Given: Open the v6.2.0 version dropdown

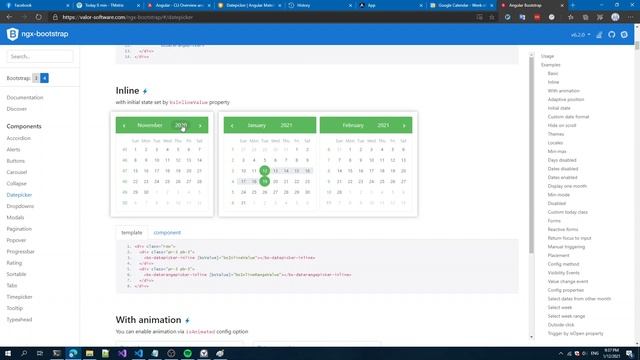Looking at the screenshot, I should tap(580, 35).
